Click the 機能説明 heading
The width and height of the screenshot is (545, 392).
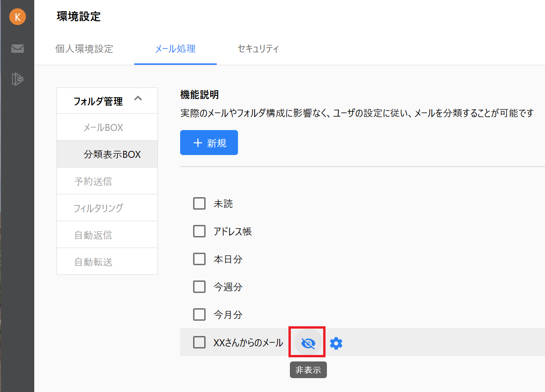pos(200,94)
